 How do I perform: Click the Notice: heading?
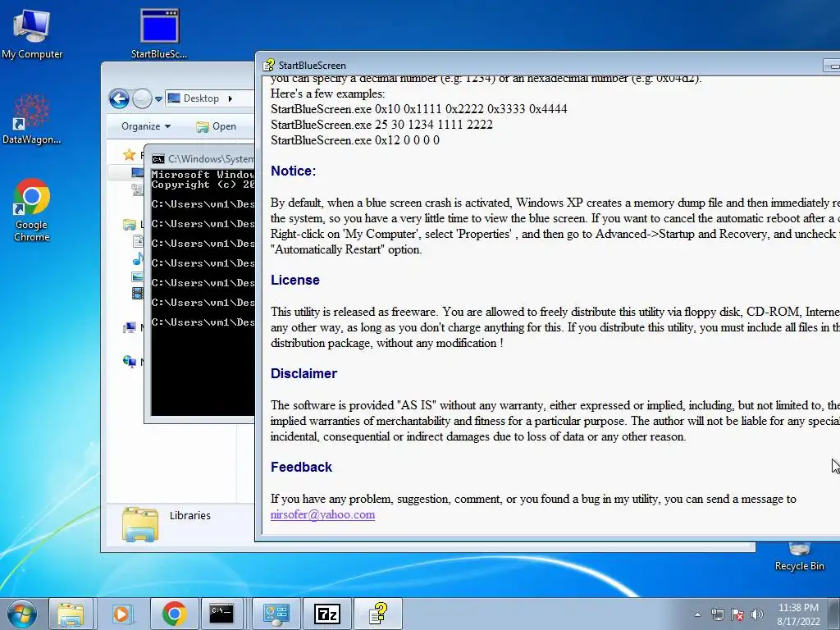293,171
